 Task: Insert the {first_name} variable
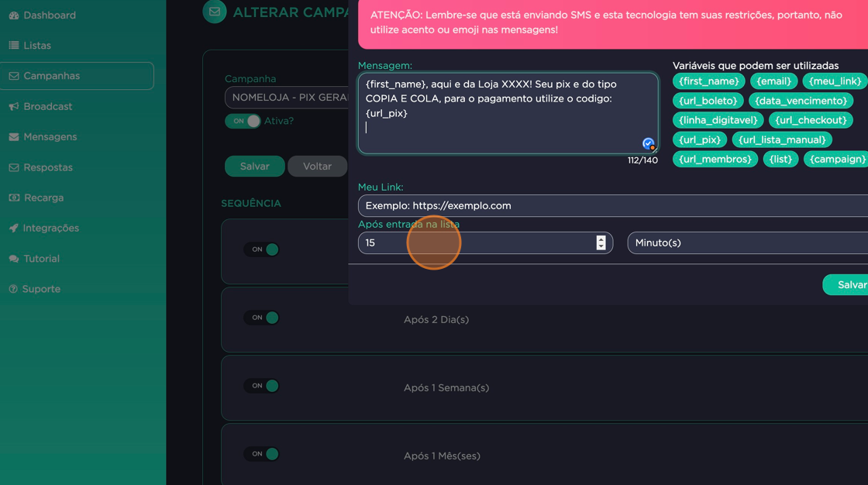[708, 81]
